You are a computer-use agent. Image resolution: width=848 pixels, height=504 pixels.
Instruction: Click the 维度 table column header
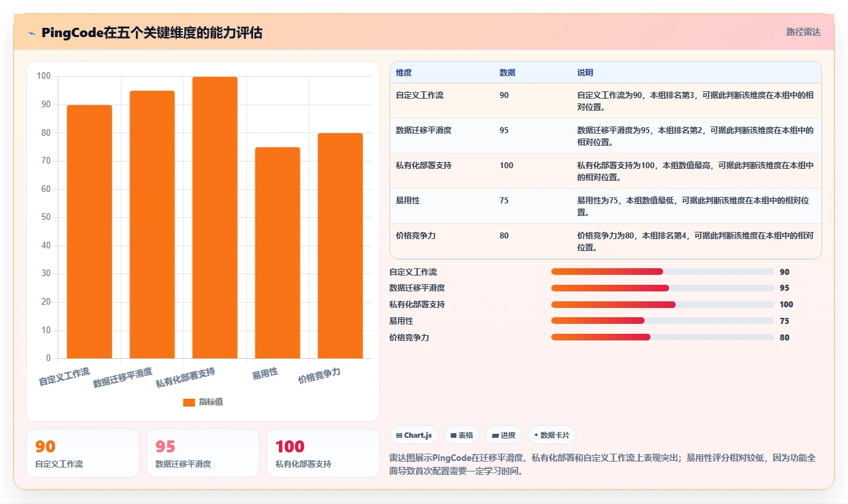(x=403, y=72)
